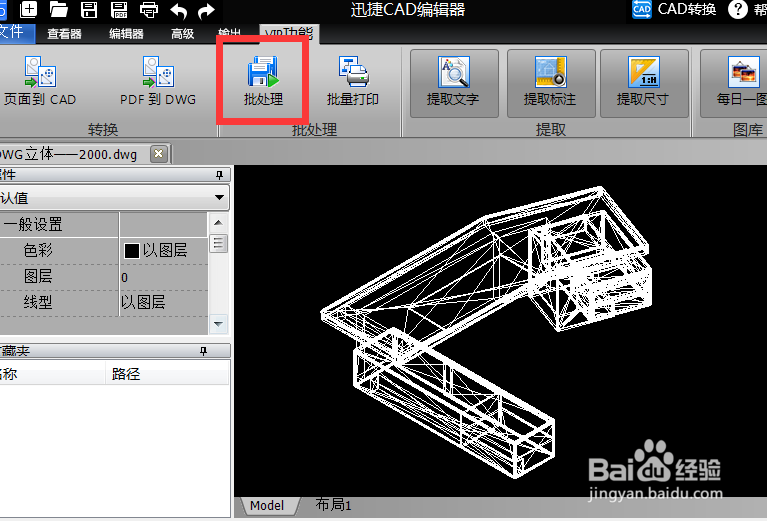Switch to the 高级 tab
The height and width of the screenshot is (521, 767).
pyautogui.click(x=182, y=33)
